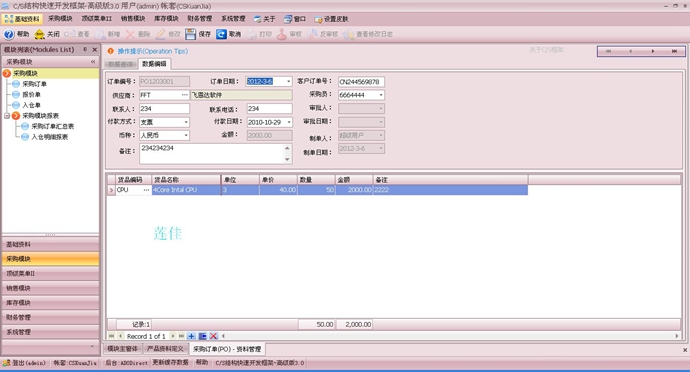Click the insert row icon in navigator
The height and width of the screenshot is (372, 690).
click(202, 336)
